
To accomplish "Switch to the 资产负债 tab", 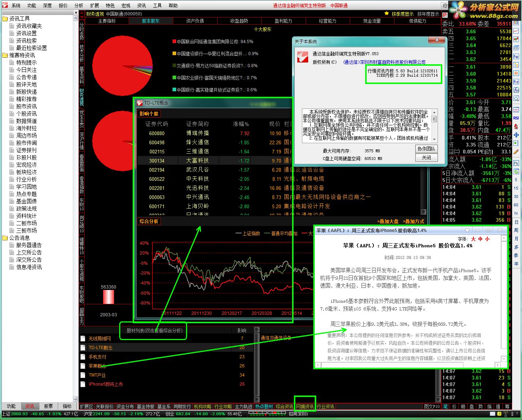I will (x=195, y=21).
